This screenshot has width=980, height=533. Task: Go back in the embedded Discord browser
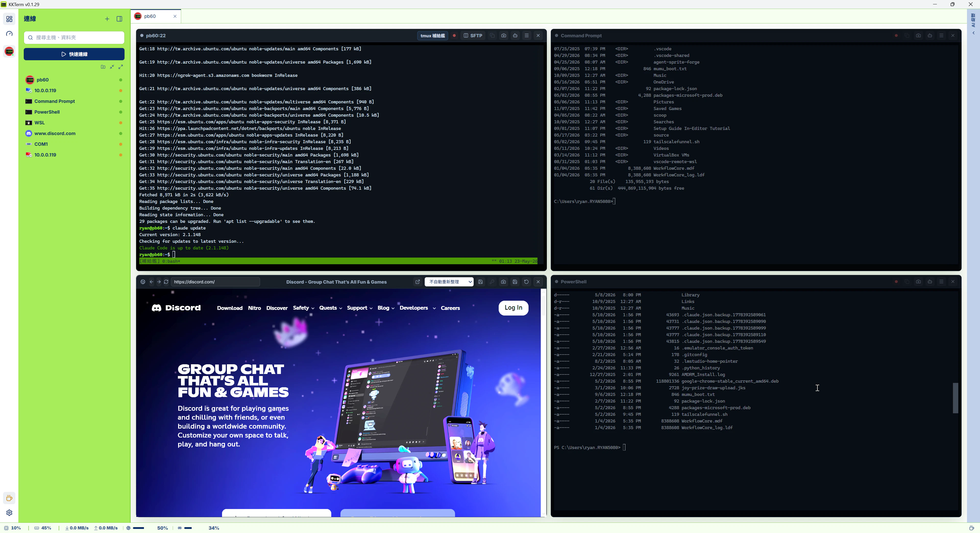(151, 282)
